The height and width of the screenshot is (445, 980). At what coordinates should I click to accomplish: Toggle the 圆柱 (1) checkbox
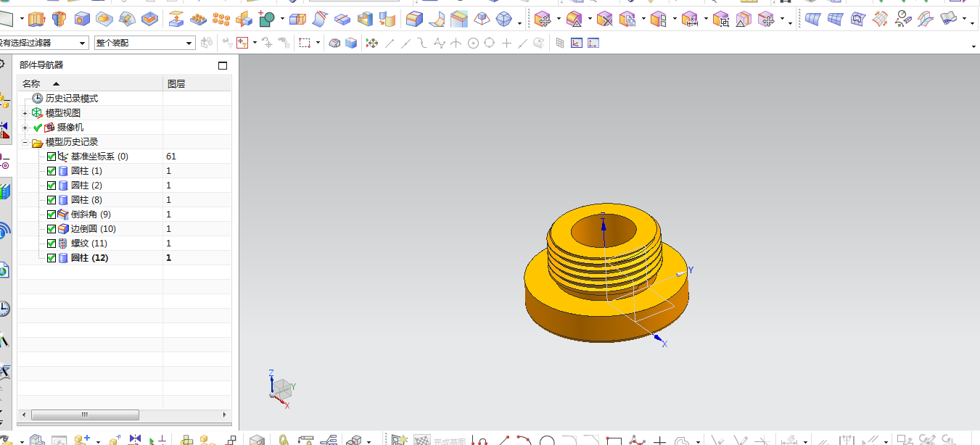click(52, 171)
